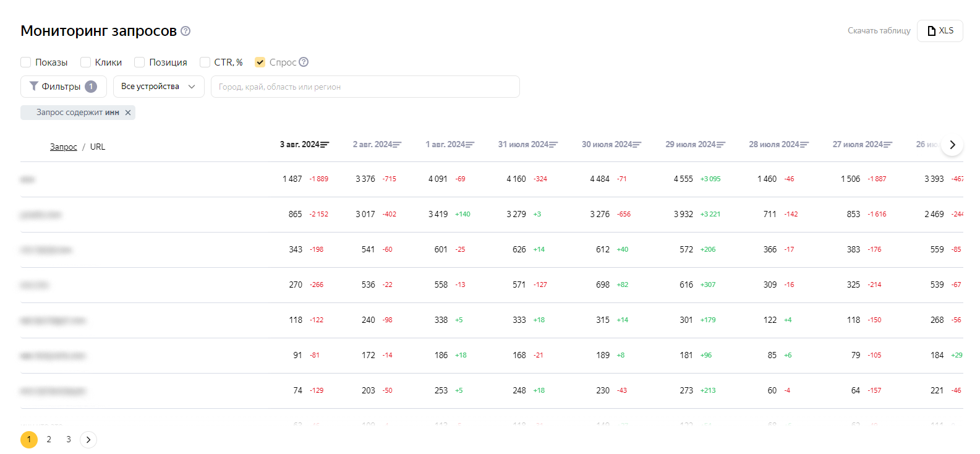Sort by 31 июля 2024 column icon
Viewport: 980px width, 454px height.
[553, 145]
